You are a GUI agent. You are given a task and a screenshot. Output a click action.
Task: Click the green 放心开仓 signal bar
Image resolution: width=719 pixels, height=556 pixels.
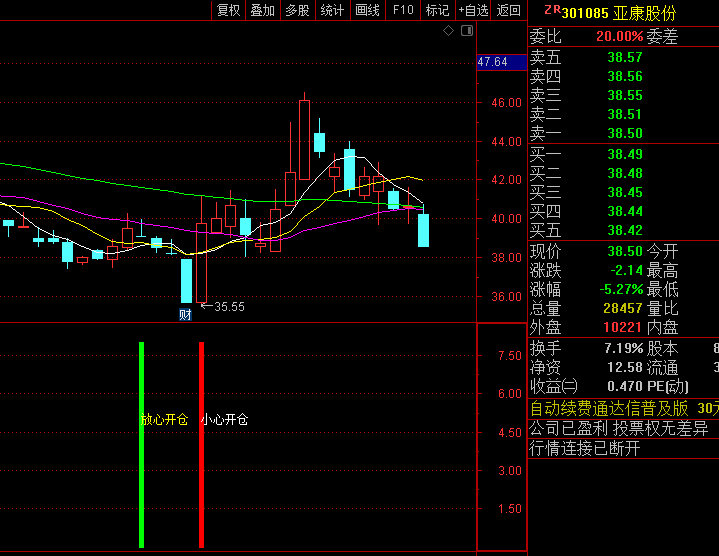tap(142, 445)
